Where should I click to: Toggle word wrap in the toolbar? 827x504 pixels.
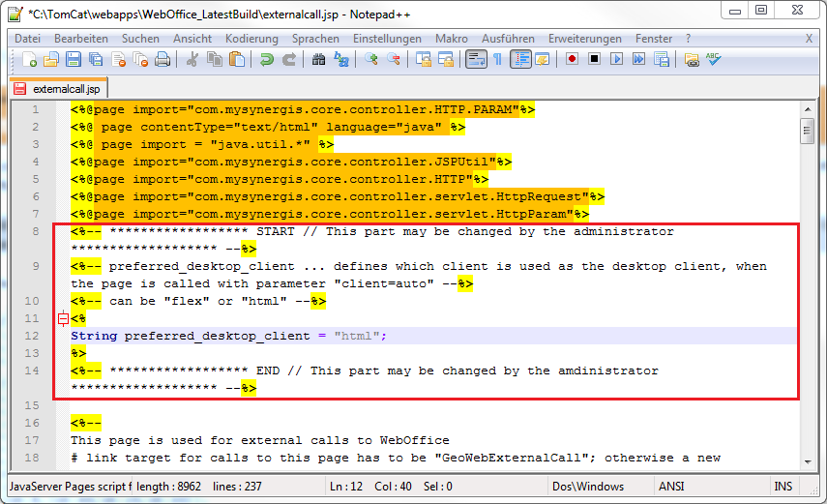click(476, 60)
